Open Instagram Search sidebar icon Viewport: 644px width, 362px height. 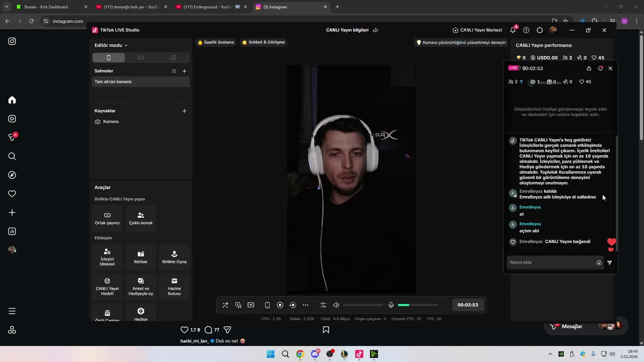[x=12, y=156]
